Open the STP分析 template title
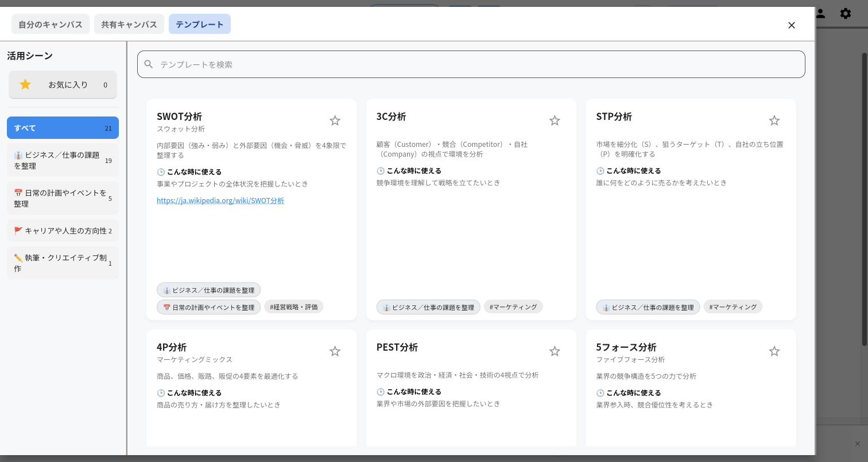868x462 pixels. click(x=614, y=117)
